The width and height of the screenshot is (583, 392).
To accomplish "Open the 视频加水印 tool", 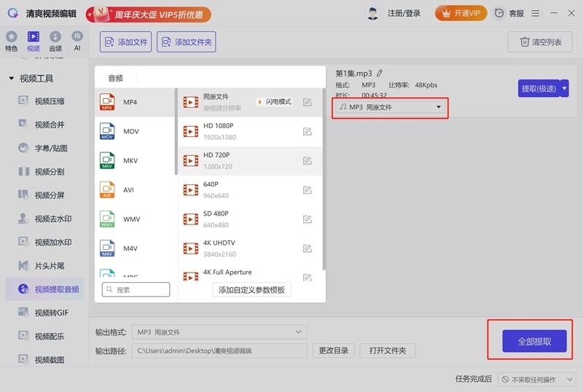I will (44, 242).
